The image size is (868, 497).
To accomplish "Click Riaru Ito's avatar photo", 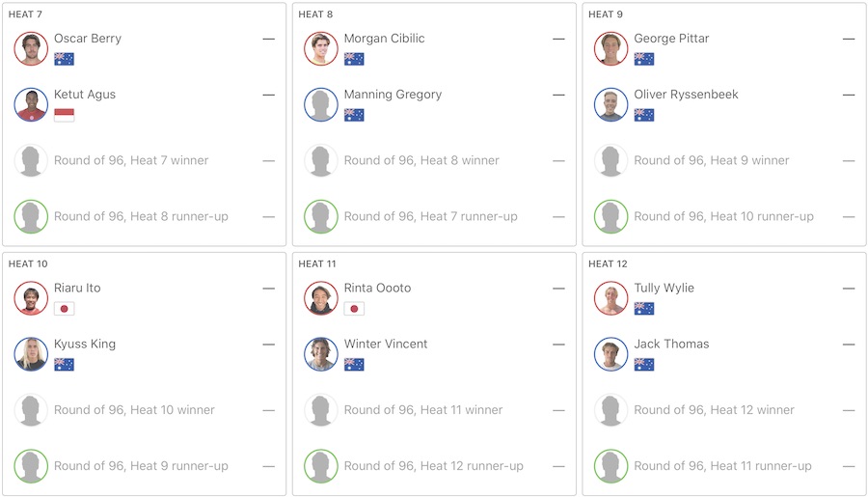I will pyautogui.click(x=31, y=297).
